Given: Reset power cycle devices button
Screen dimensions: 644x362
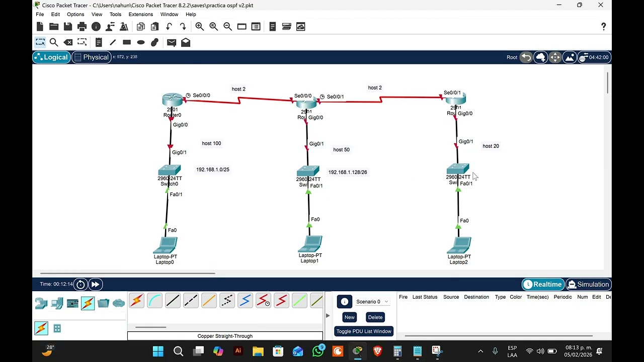Looking at the screenshot, I should (x=80, y=285).
